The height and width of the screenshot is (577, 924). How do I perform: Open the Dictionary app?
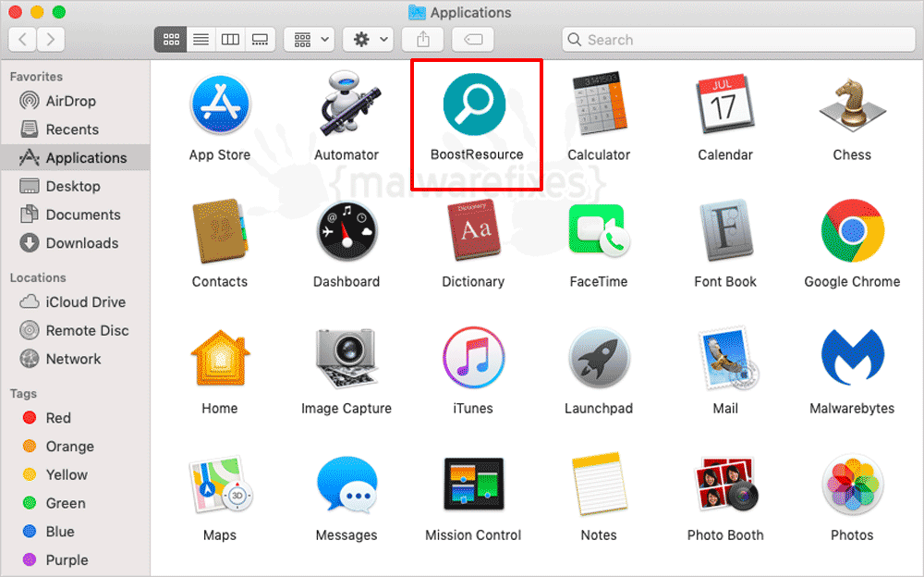473,230
